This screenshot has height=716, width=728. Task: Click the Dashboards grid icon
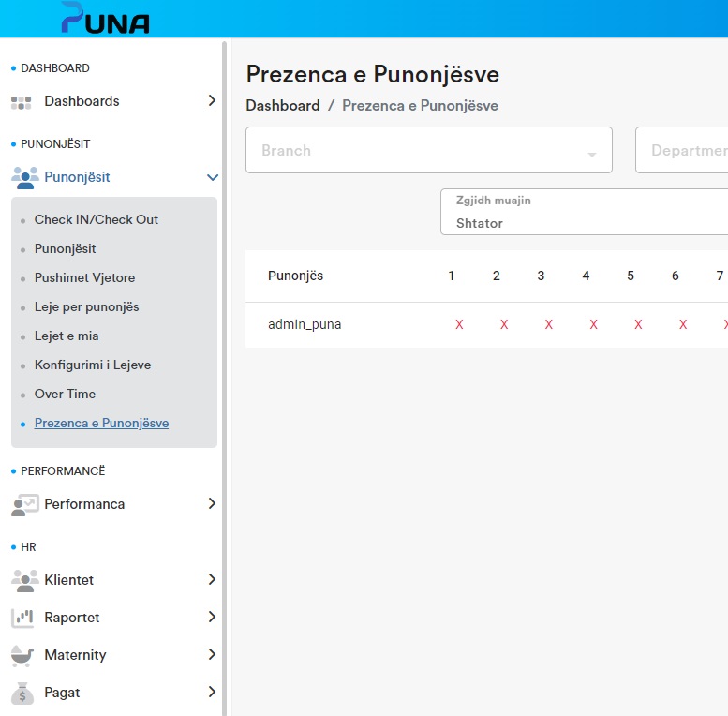click(x=22, y=101)
